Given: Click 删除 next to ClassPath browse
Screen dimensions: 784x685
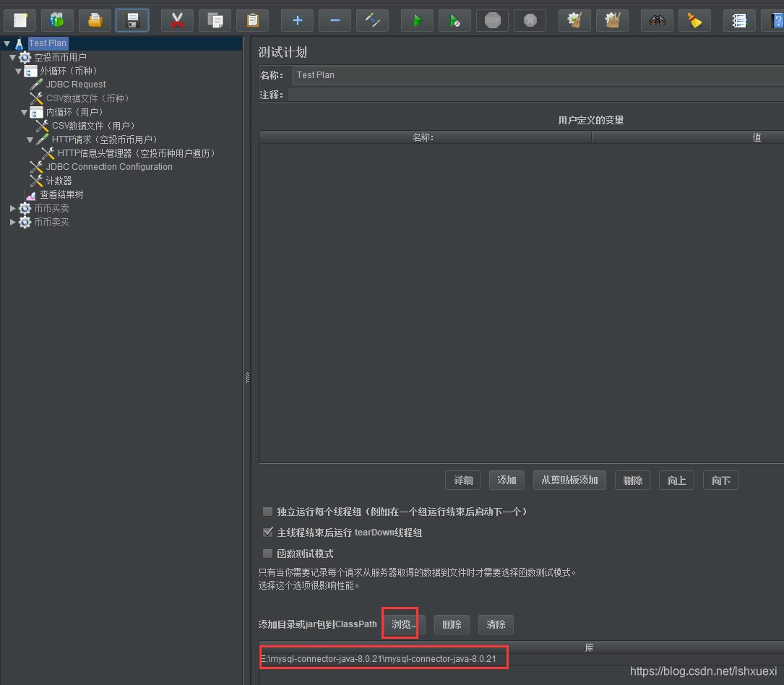Looking at the screenshot, I should pos(452,624).
